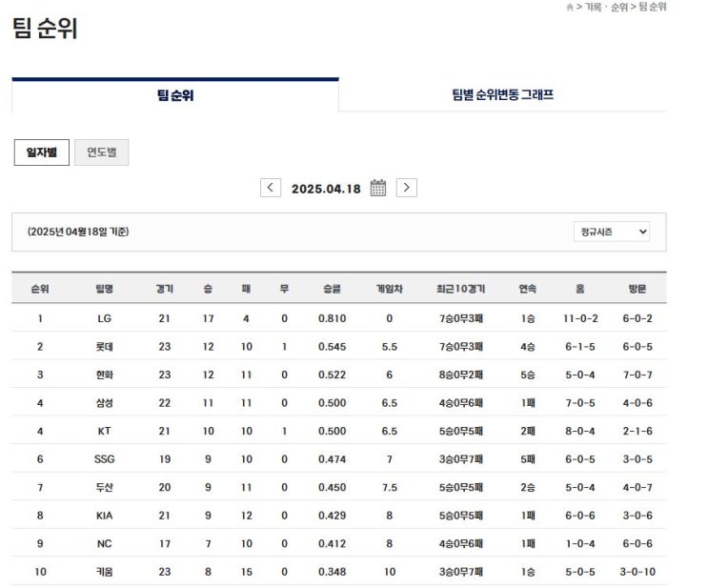Select team name 키움 in table

point(104,572)
